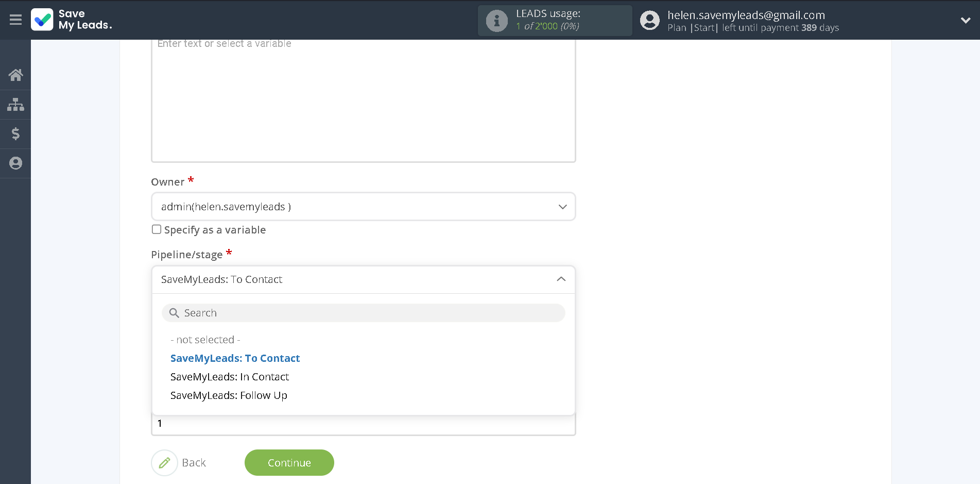Open the Owner dropdown
Viewport: 980px width, 484px height.
(x=363, y=207)
